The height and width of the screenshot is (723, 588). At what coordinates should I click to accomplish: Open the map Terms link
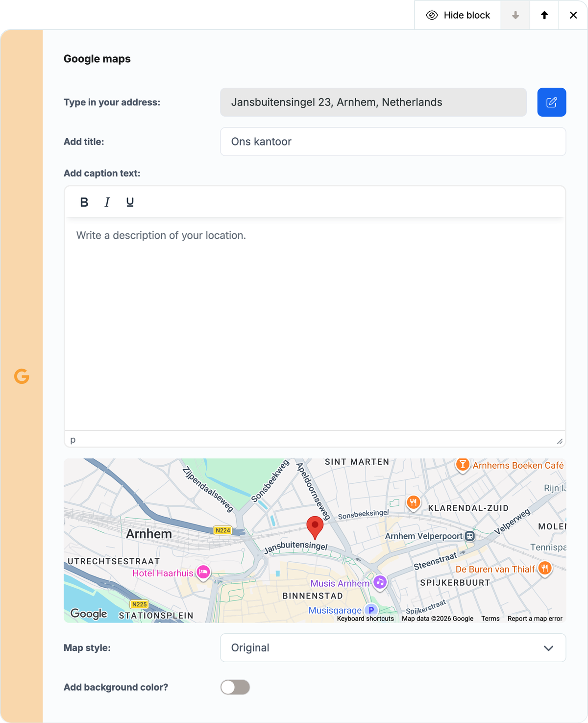click(490, 619)
